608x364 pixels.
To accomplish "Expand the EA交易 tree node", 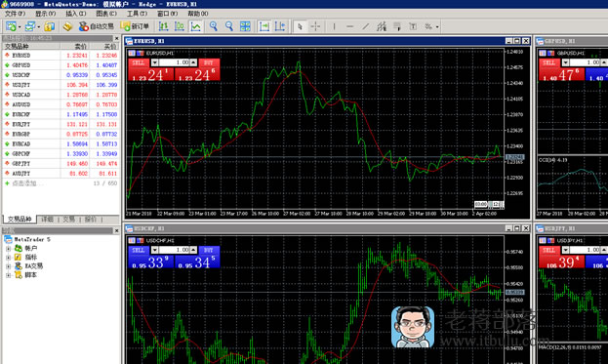I will pos(8,266).
